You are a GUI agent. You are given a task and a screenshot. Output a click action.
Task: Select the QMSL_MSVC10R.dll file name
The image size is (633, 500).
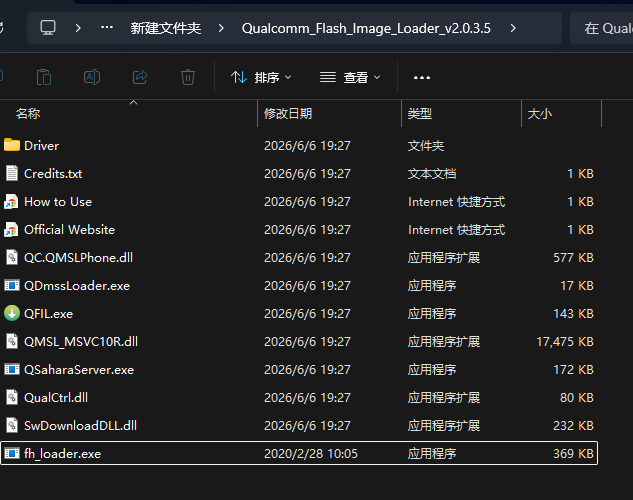[81, 342]
